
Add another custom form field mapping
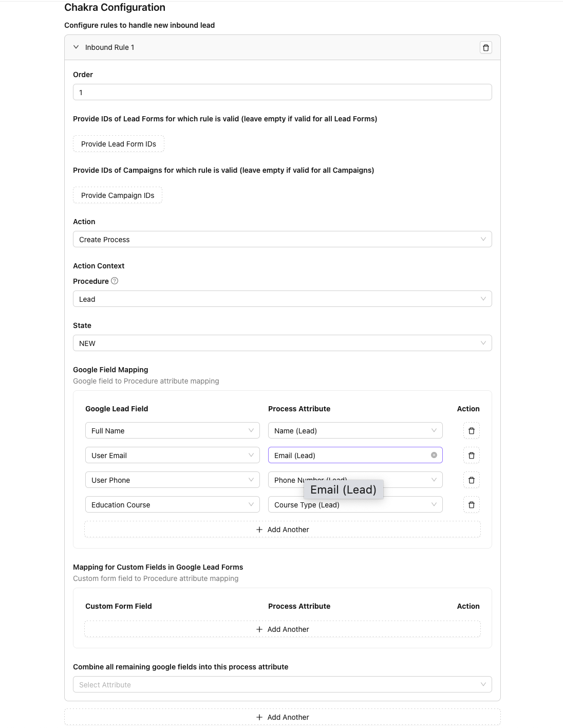pos(282,629)
